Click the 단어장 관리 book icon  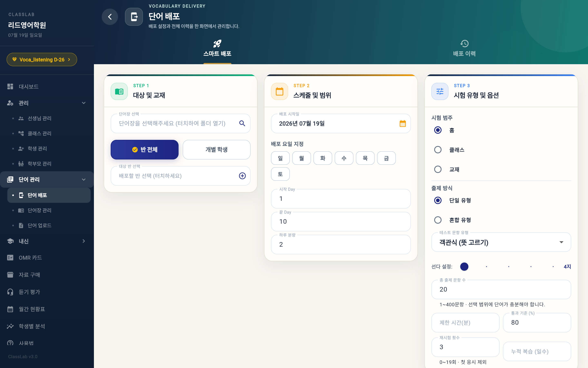point(21,210)
